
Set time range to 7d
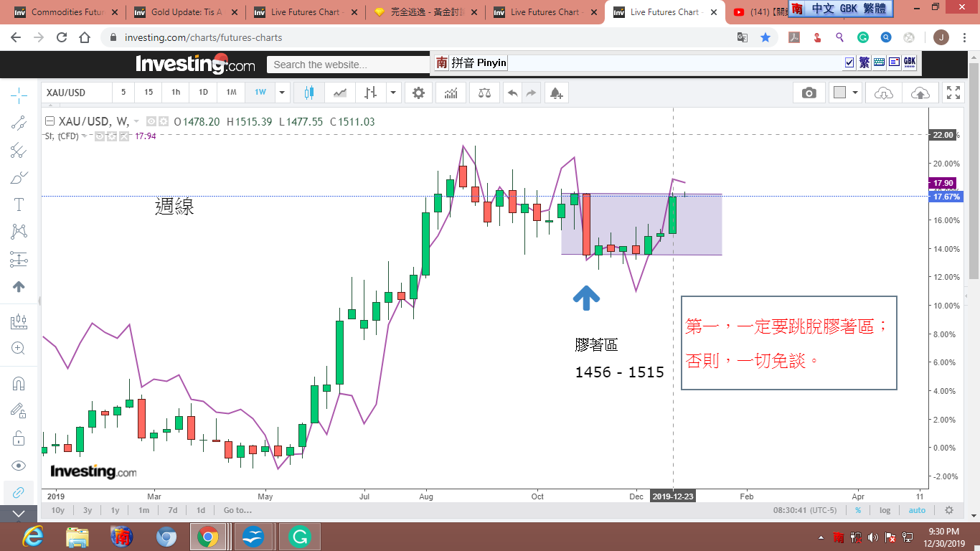pyautogui.click(x=173, y=510)
